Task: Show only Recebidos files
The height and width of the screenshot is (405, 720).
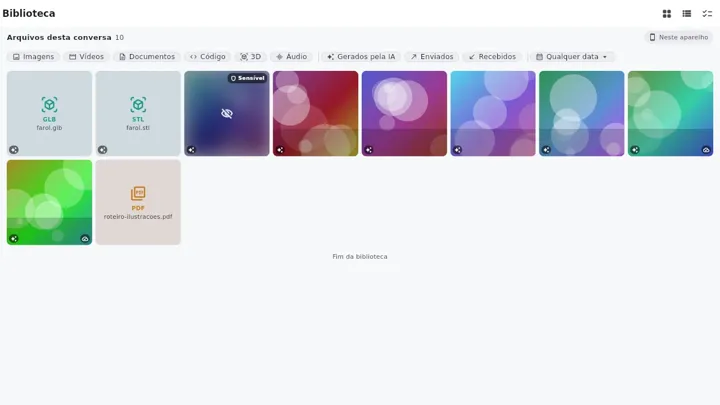Action: pyautogui.click(x=492, y=56)
